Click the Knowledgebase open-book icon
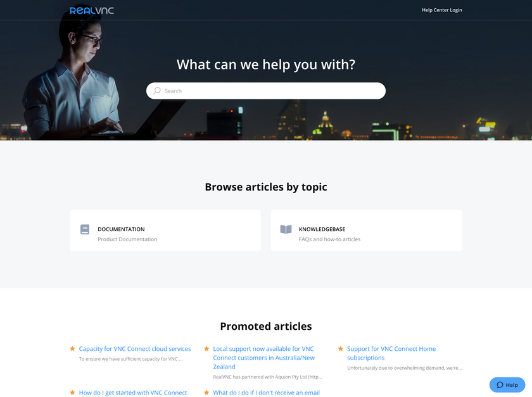The width and height of the screenshot is (532, 397). (x=286, y=229)
